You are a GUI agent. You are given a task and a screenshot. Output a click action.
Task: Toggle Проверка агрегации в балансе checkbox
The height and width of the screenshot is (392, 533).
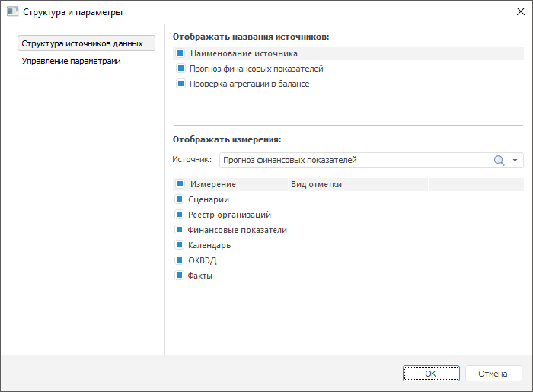click(x=180, y=84)
